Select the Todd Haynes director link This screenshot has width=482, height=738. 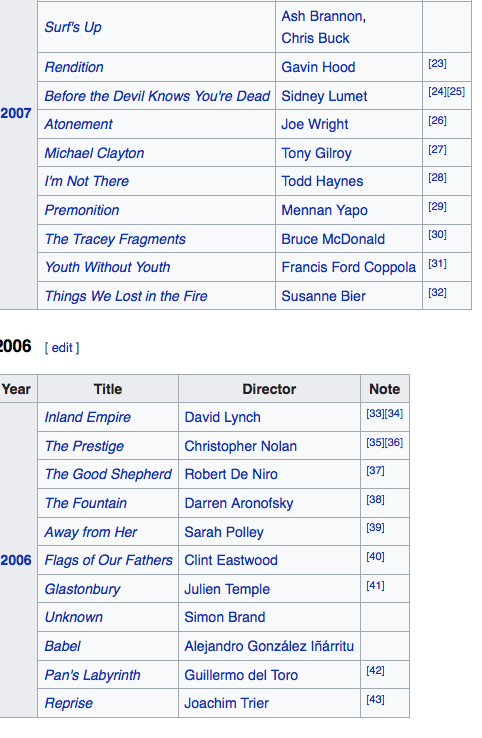pyautogui.click(x=322, y=181)
